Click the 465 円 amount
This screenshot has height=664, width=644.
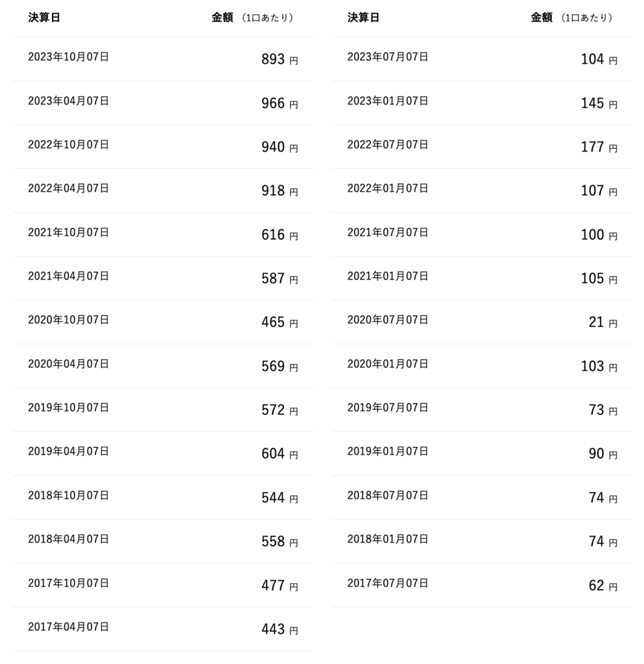(x=279, y=322)
